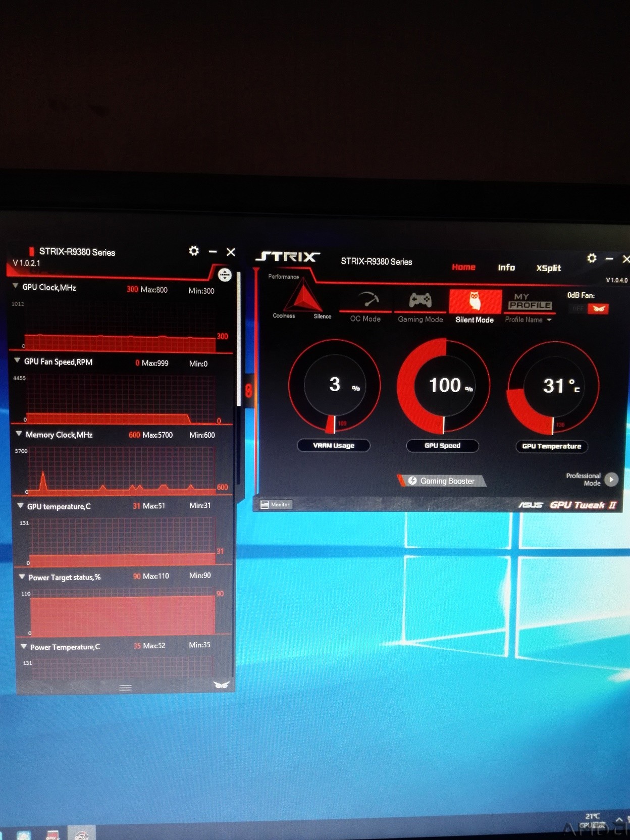Screen dimensions: 630x840
Task: Collapse the GPU temperature,C graph
Action: [x=21, y=505]
